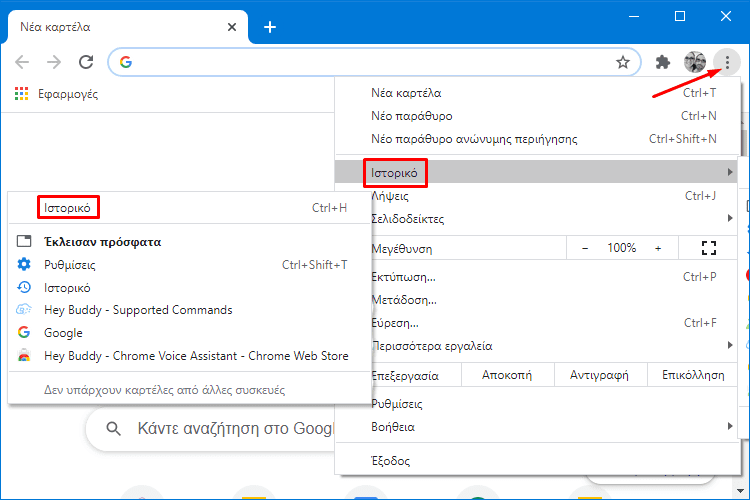Close the Νέα καρτέλα tab
Viewport: 750px width, 500px height.
pos(232,27)
